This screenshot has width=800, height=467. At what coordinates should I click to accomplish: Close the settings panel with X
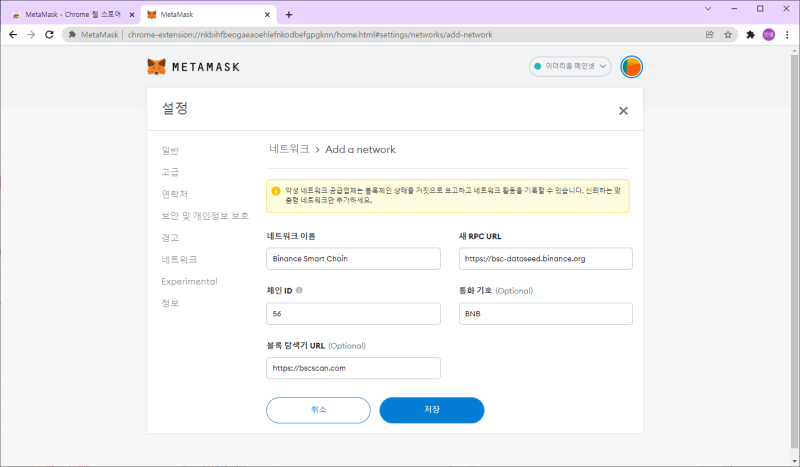coord(623,111)
